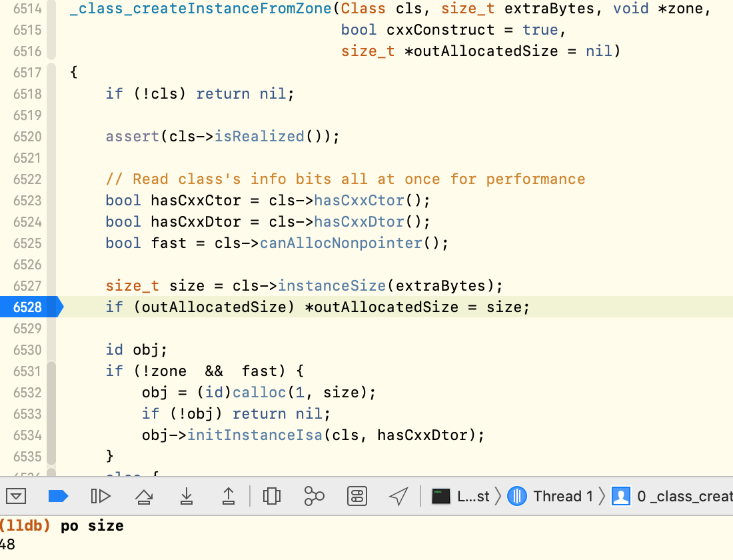Image resolution: width=733 pixels, height=560 pixels.
Task: Click the 'Read class's info bits' comment
Action: click(x=345, y=179)
